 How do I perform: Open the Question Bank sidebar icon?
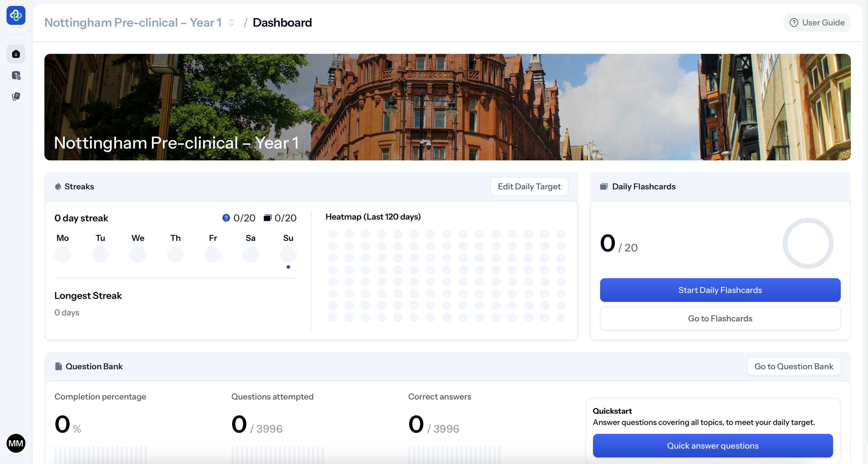click(x=16, y=75)
